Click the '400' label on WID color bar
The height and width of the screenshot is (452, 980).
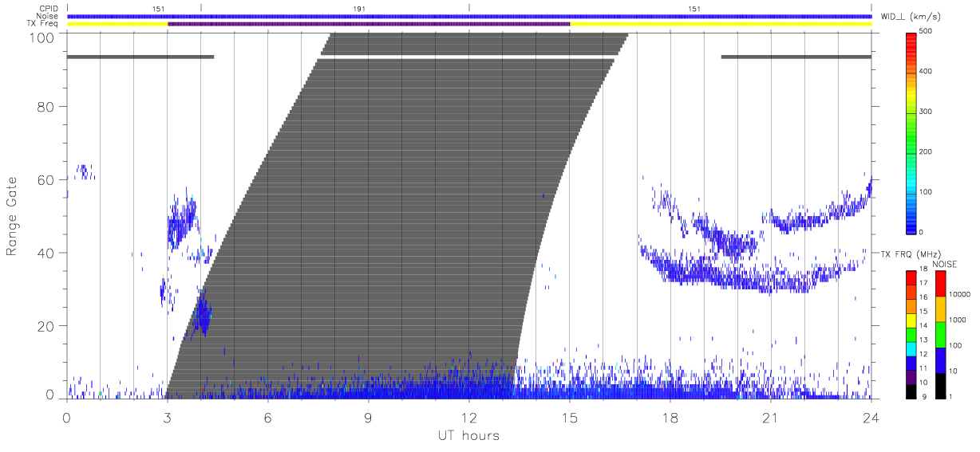927,71
